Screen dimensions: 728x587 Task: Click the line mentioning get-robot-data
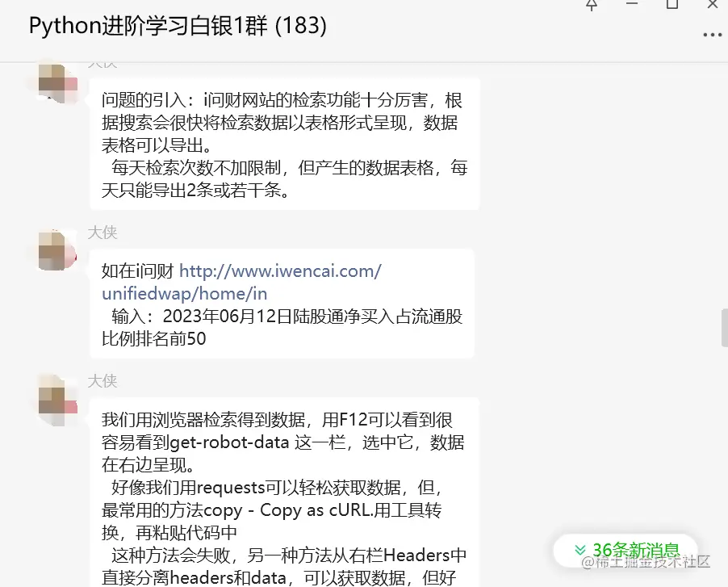283,442
